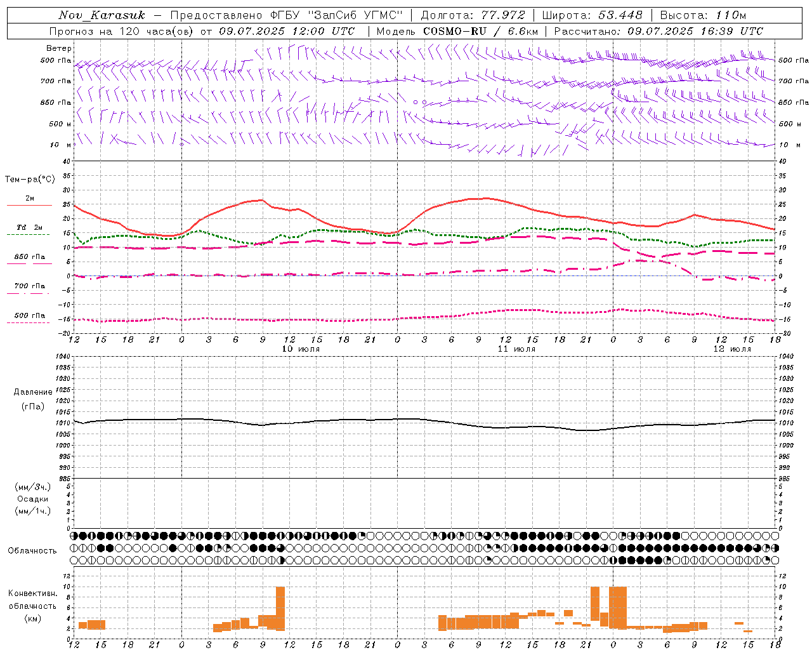812x650 pixels.
Task: Click the '(км)' convective cloud unit label
Action: point(33,618)
